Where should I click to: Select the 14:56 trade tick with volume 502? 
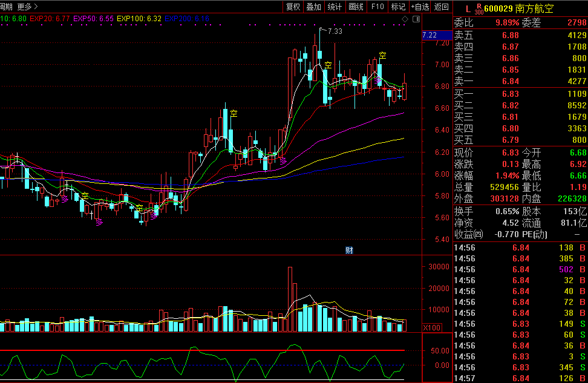pyautogui.click(x=520, y=270)
